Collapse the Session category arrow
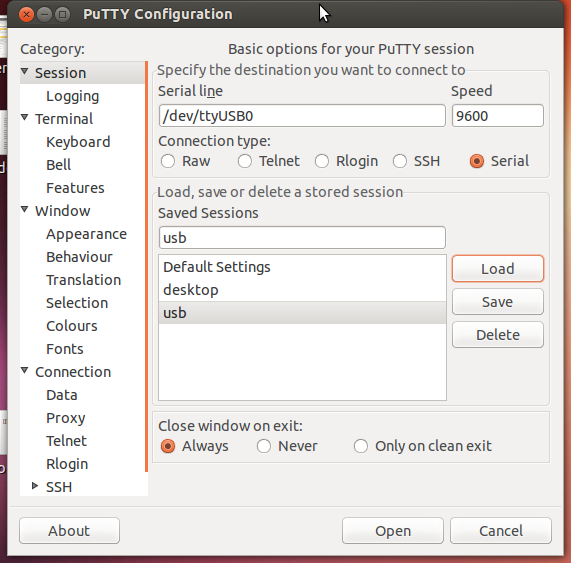The image size is (571, 563). tap(24, 71)
